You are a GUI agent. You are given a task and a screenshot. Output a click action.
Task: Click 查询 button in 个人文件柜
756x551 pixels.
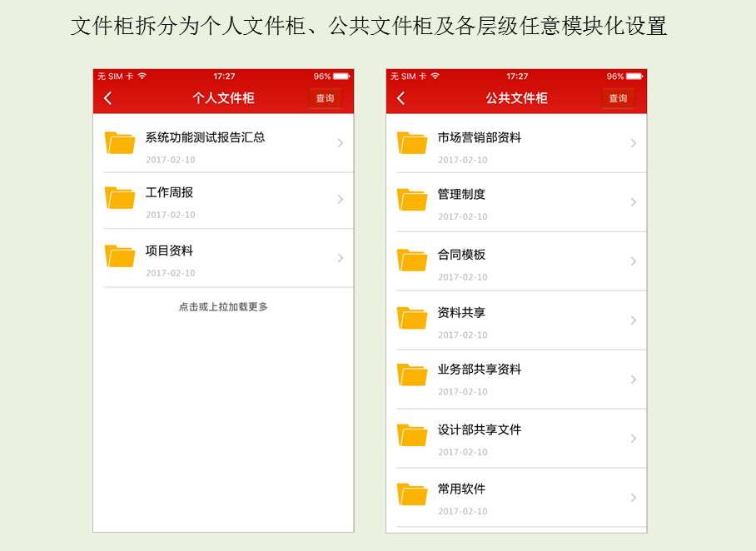click(325, 98)
